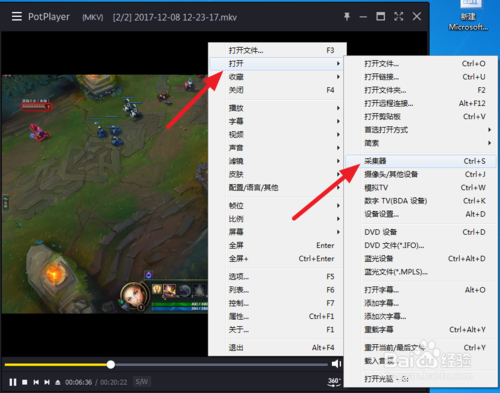
Task: Expand the 收藏 submenu
Action: click(x=277, y=77)
